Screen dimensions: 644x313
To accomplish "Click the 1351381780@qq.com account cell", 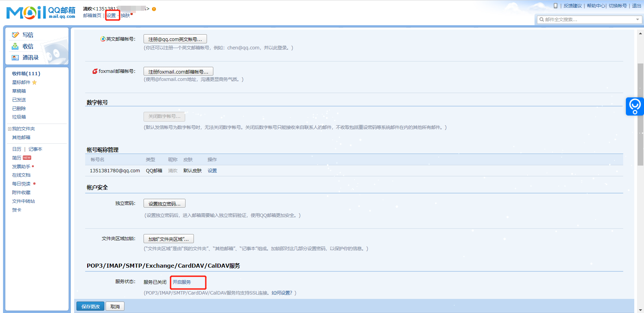I will click(115, 171).
